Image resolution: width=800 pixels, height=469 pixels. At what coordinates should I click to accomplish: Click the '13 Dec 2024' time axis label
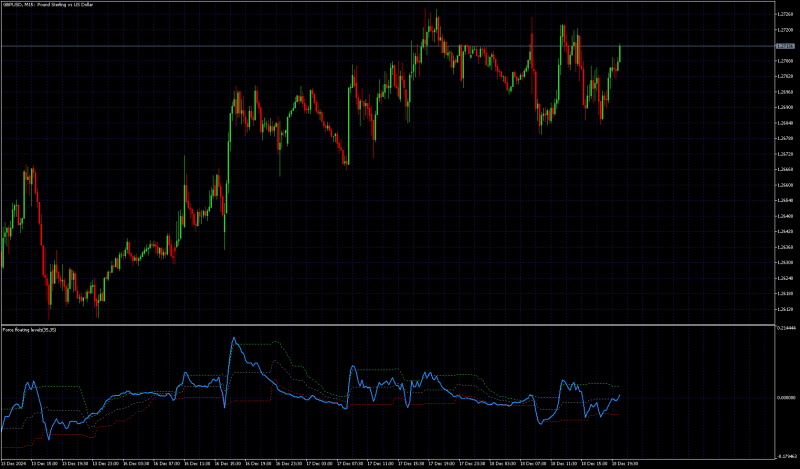pyautogui.click(x=12, y=464)
